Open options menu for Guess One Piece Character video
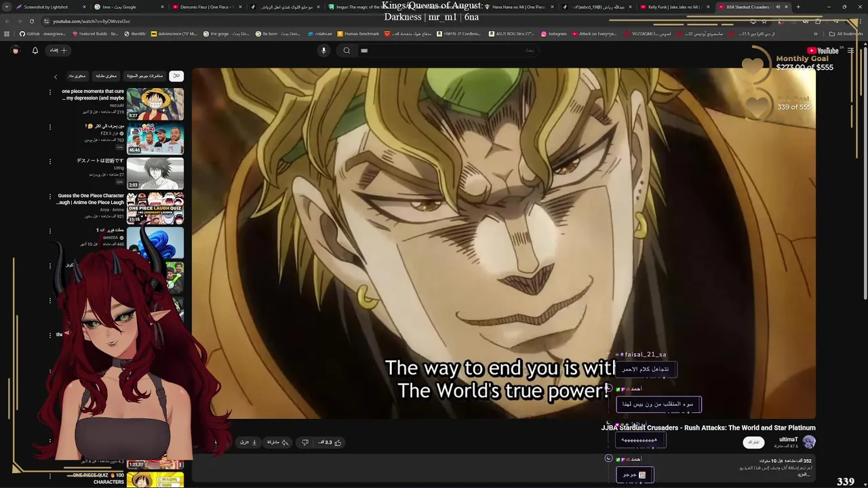 click(x=50, y=197)
